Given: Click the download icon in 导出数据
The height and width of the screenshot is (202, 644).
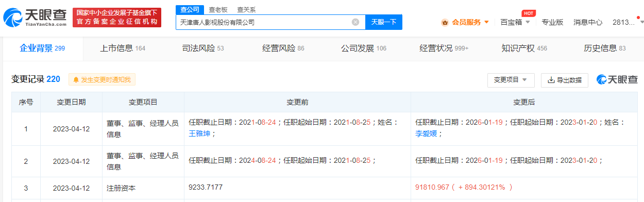Looking at the screenshot, I should click(551, 80).
